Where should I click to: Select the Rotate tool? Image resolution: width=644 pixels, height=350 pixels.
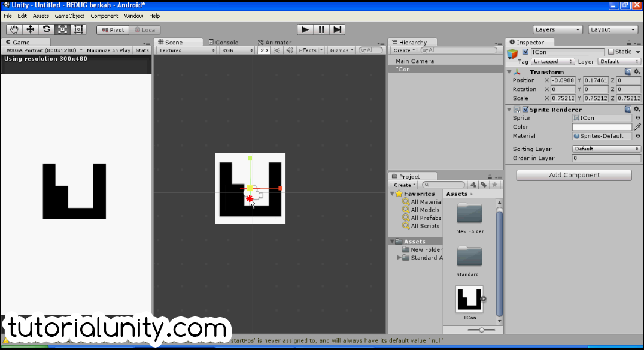click(47, 29)
